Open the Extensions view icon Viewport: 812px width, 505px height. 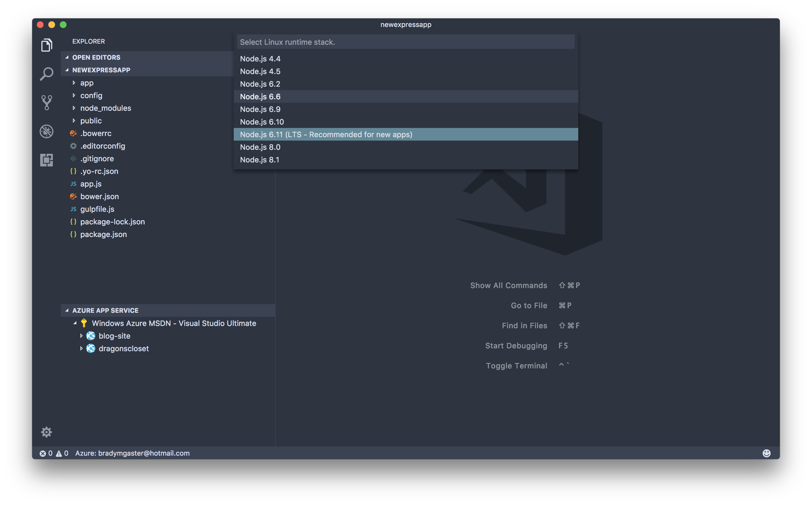click(x=47, y=160)
